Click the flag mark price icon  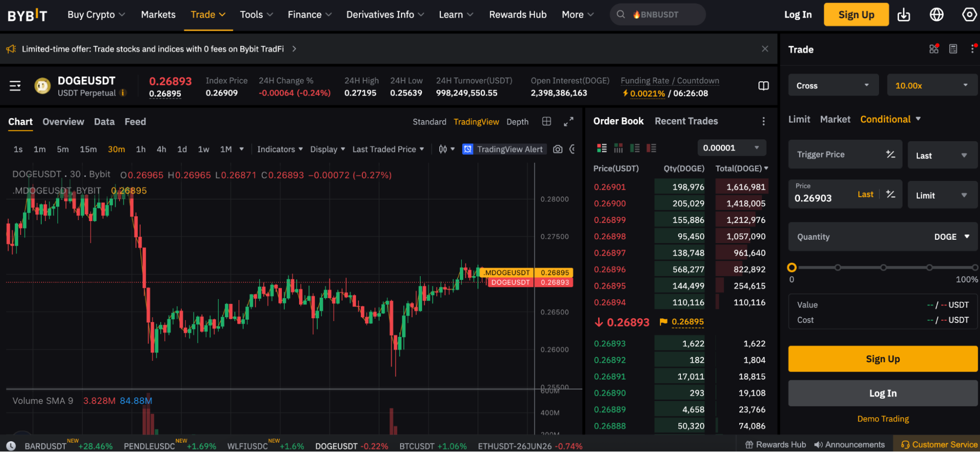663,322
